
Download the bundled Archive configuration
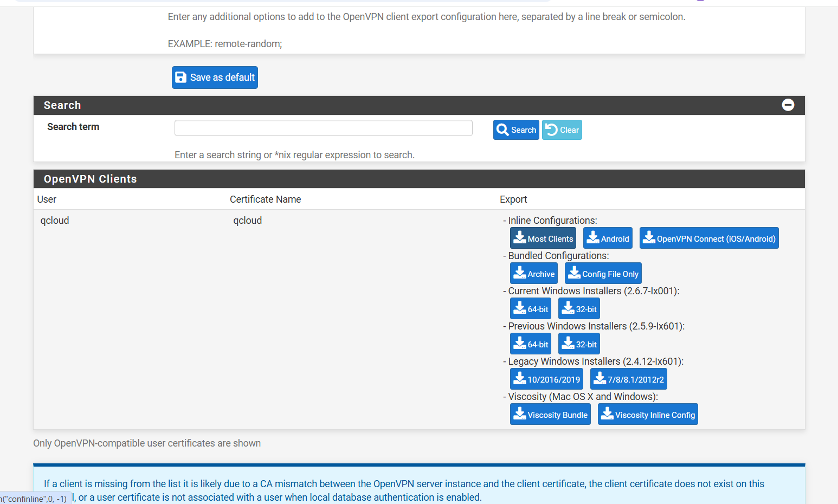point(533,274)
